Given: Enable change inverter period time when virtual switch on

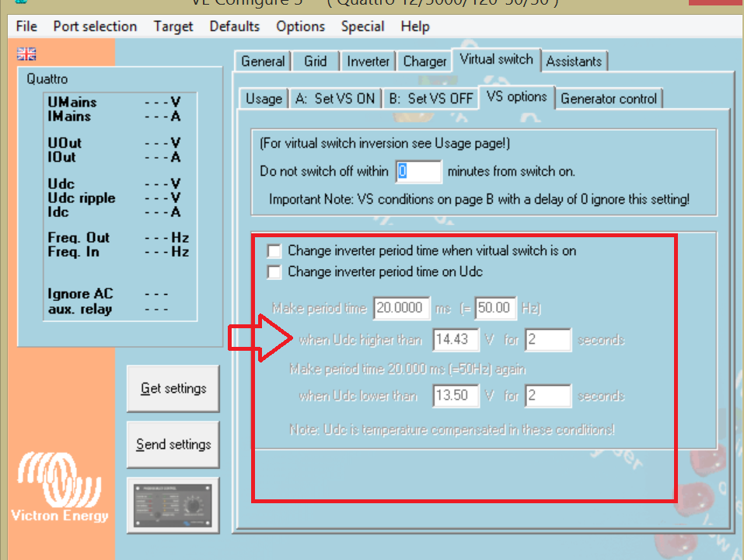Looking at the screenshot, I should pos(274,251).
